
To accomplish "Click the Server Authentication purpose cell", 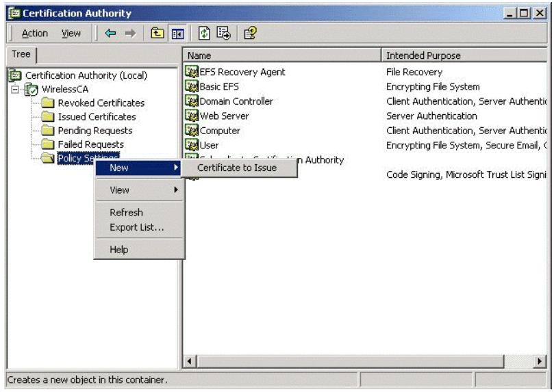I will pos(431,116).
